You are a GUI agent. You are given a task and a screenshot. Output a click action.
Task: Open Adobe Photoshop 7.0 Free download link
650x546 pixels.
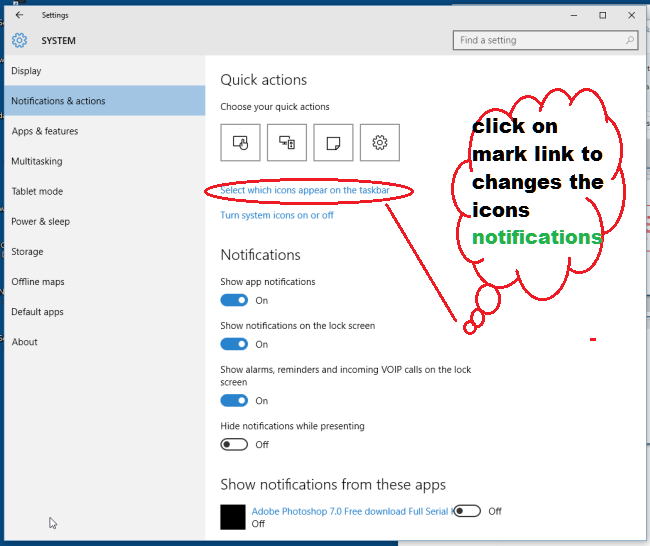[x=352, y=511]
